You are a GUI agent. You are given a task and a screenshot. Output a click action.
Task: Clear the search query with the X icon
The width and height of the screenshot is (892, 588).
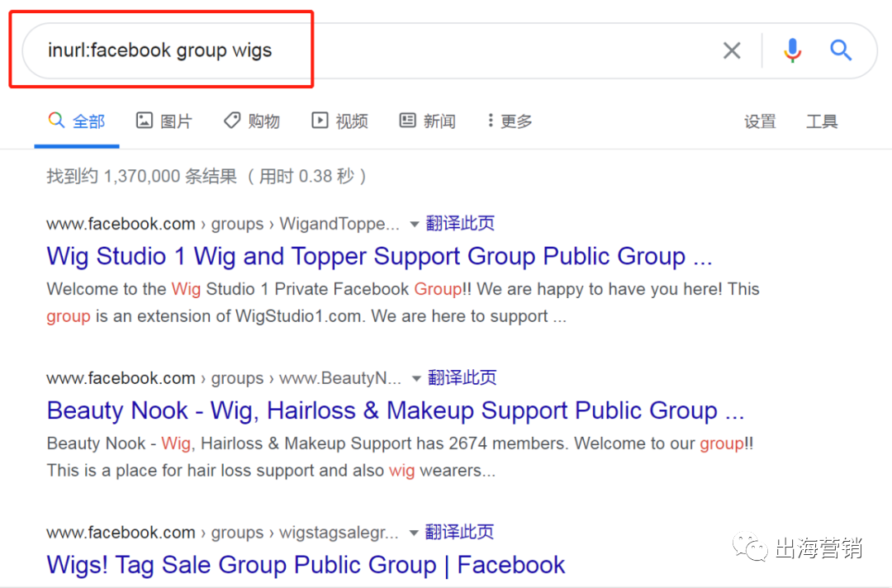pyautogui.click(x=732, y=50)
